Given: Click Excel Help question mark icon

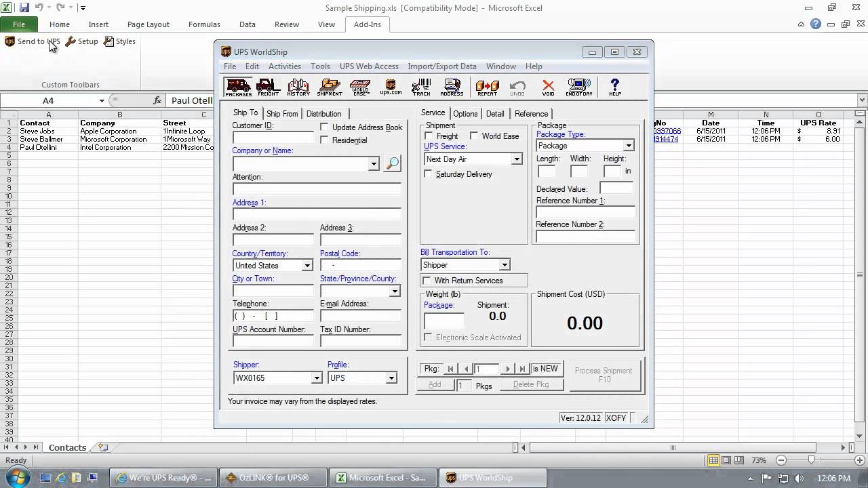Looking at the screenshot, I should (816, 24).
